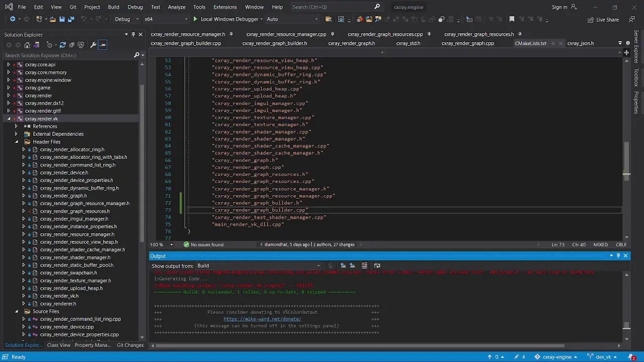Click the Sign in button
The image size is (644, 362).
[564, 7]
